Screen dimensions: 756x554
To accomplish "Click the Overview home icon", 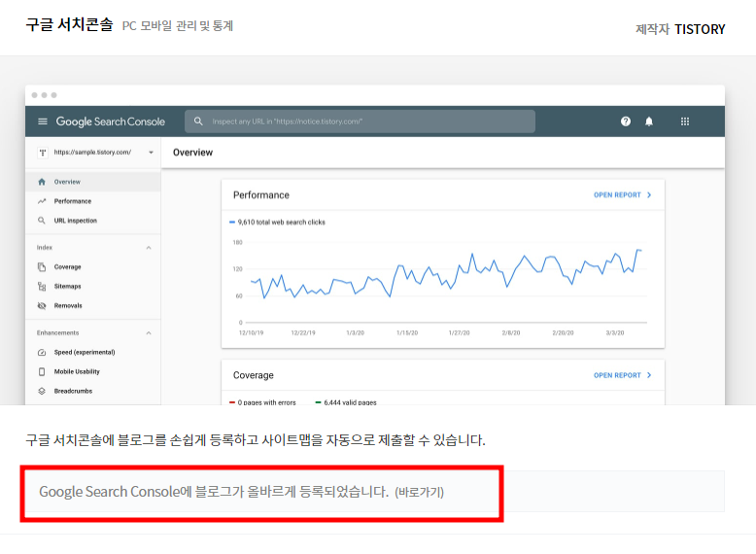I will coord(42,182).
